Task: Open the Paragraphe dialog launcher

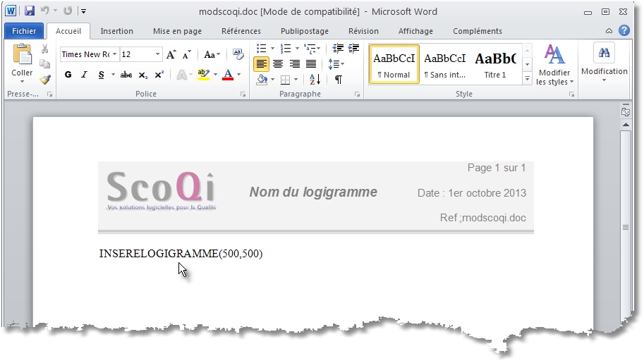Action: (357, 94)
